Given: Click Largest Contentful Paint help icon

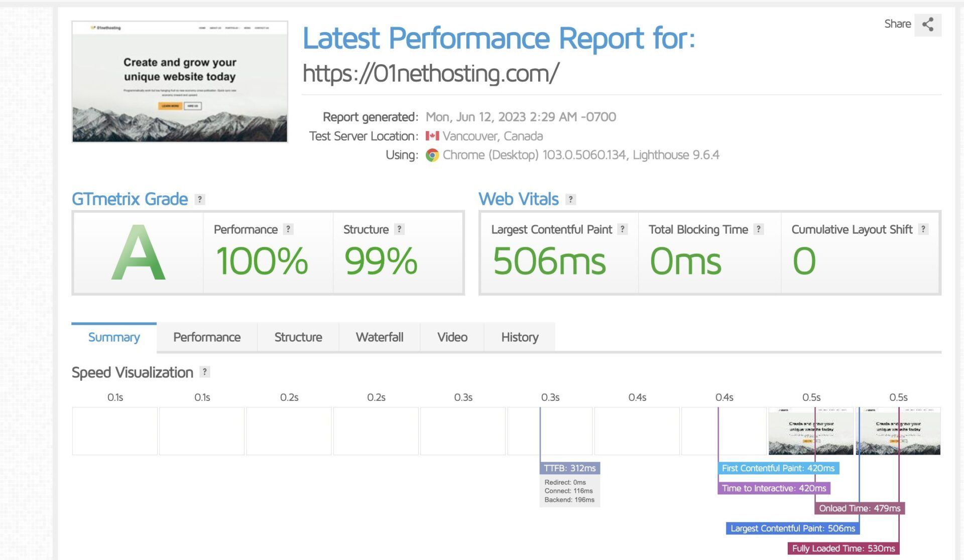Looking at the screenshot, I should point(623,229).
